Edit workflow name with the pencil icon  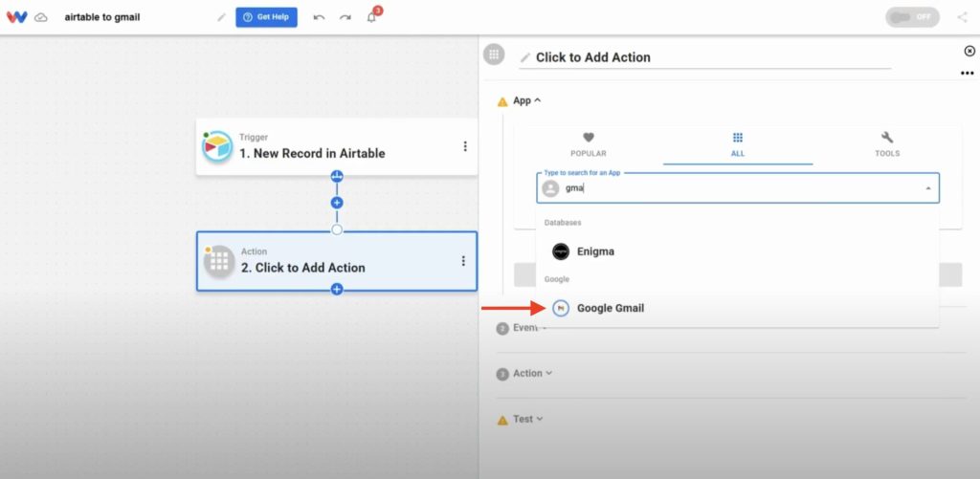coord(221,17)
